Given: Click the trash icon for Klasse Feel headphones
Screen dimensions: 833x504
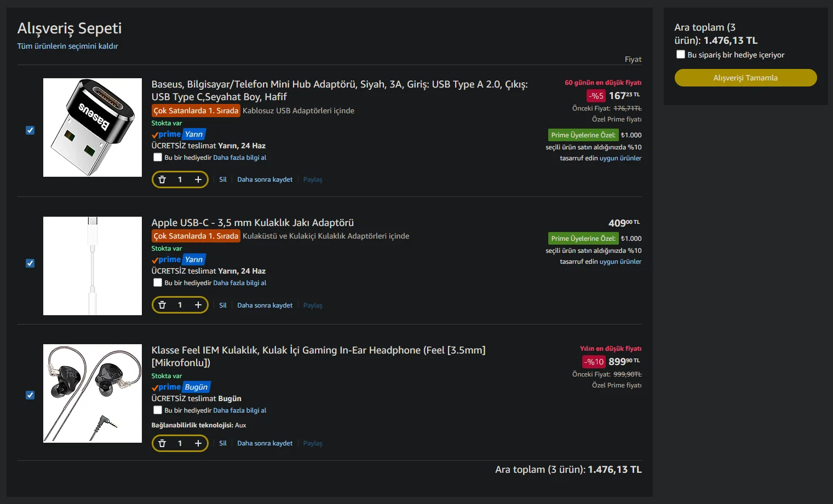Looking at the screenshot, I should tap(162, 443).
